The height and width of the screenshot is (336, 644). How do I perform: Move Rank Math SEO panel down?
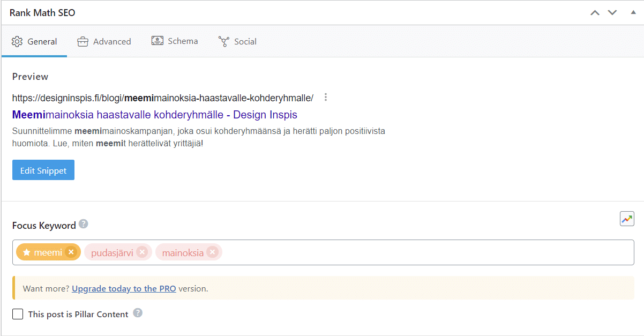[612, 13]
